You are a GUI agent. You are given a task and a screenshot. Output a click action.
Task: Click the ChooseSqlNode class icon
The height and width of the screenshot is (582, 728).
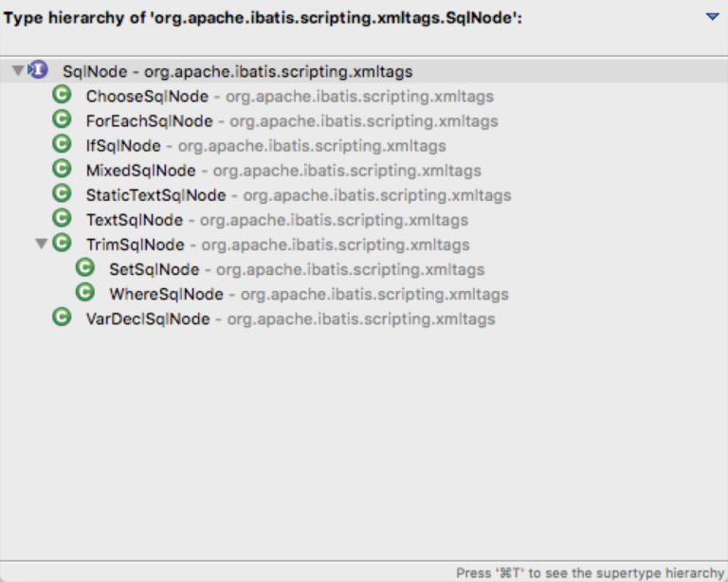62,95
